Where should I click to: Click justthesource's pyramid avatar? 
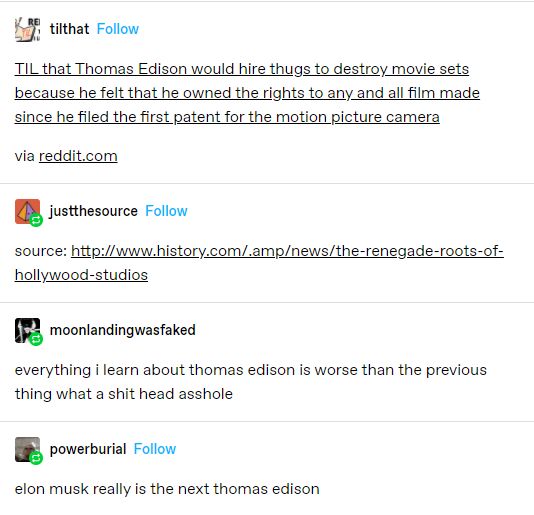tap(27, 212)
